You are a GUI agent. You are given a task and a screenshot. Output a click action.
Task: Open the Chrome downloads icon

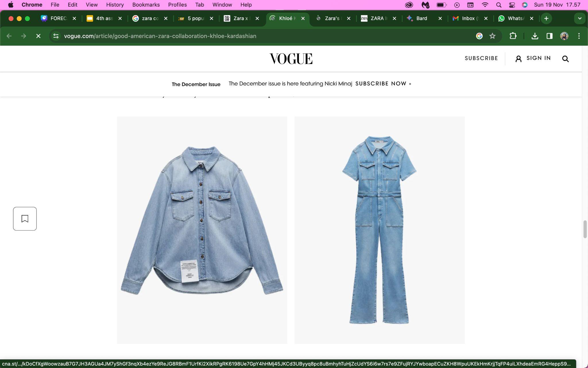point(535,36)
